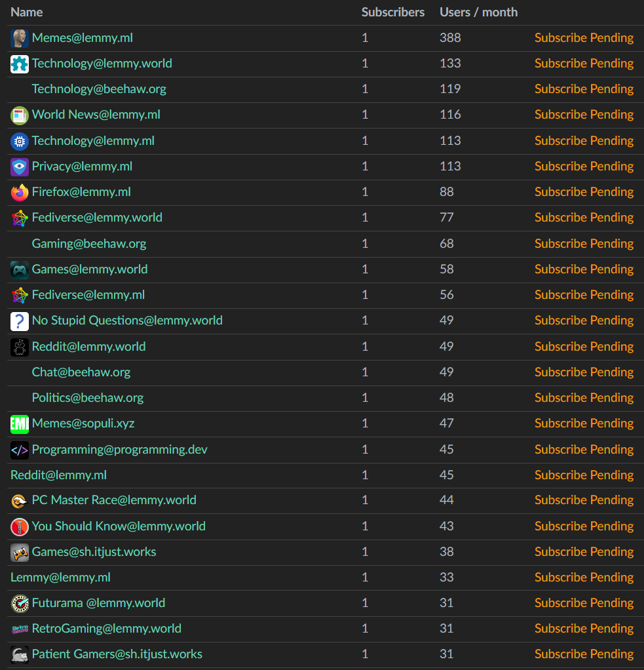Open World News@lemmy.ml community

(96, 115)
